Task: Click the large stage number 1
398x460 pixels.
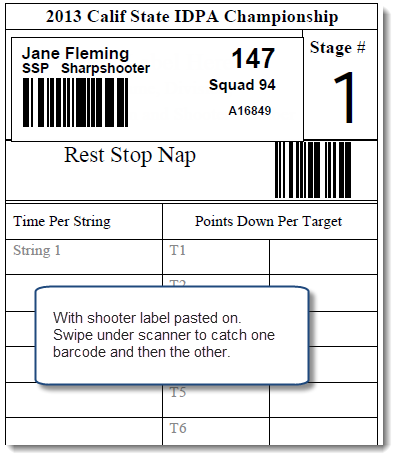Action: pyautogui.click(x=344, y=97)
